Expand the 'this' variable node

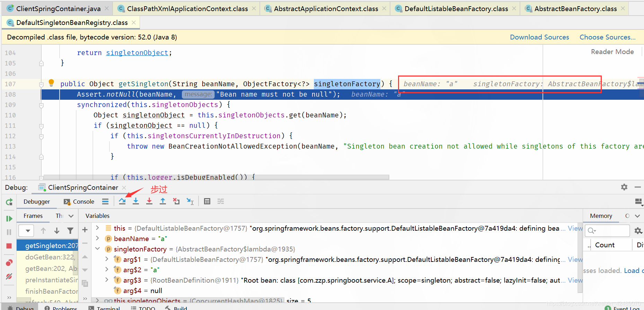point(97,228)
